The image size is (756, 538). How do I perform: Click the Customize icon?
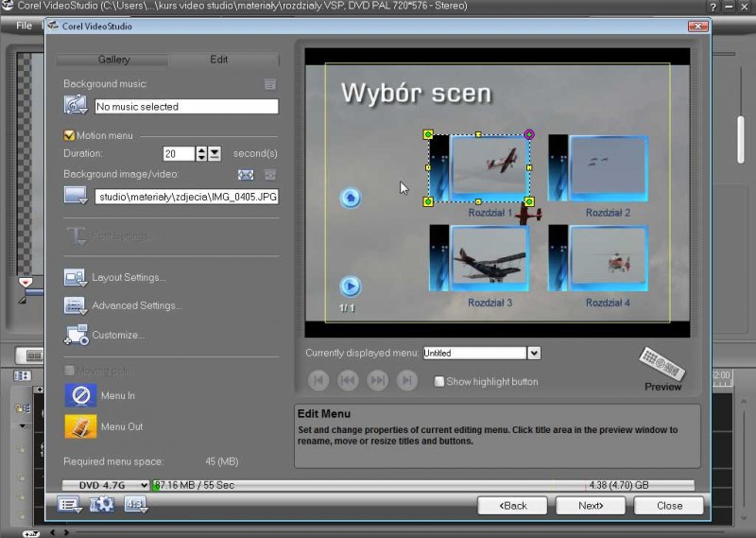[76, 335]
